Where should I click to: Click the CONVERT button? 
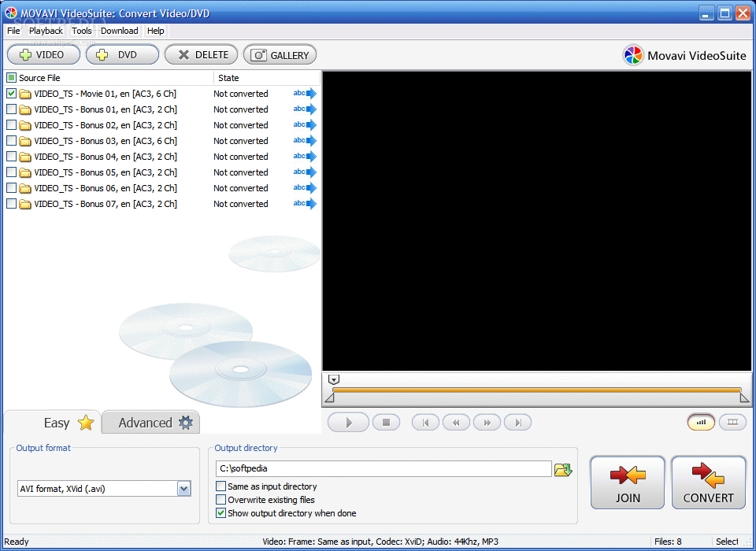pyautogui.click(x=709, y=483)
